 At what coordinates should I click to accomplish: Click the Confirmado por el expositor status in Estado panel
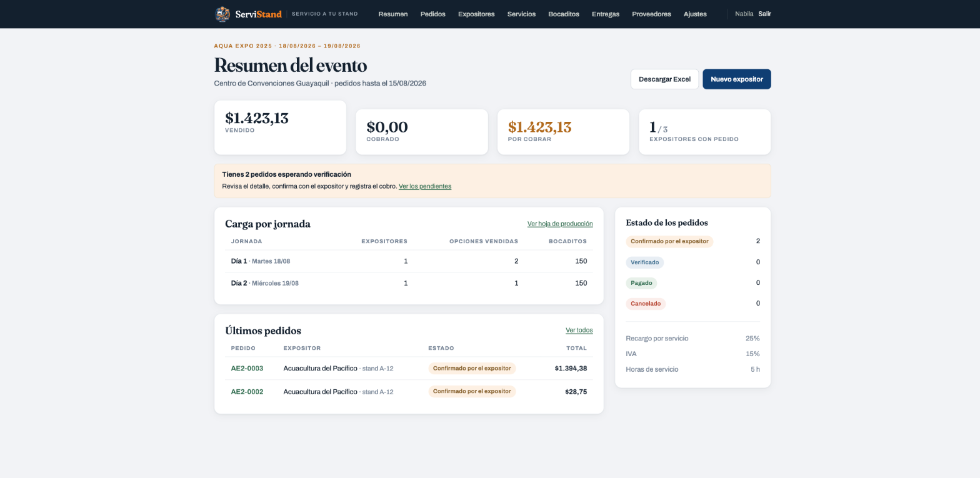pos(669,241)
